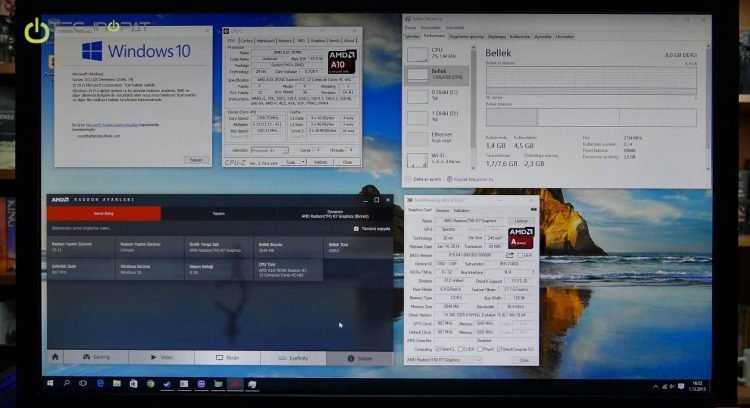Click Kaynak İzleyicisi icon in Task Manager
This screenshot has width=750, height=408.
[450, 179]
